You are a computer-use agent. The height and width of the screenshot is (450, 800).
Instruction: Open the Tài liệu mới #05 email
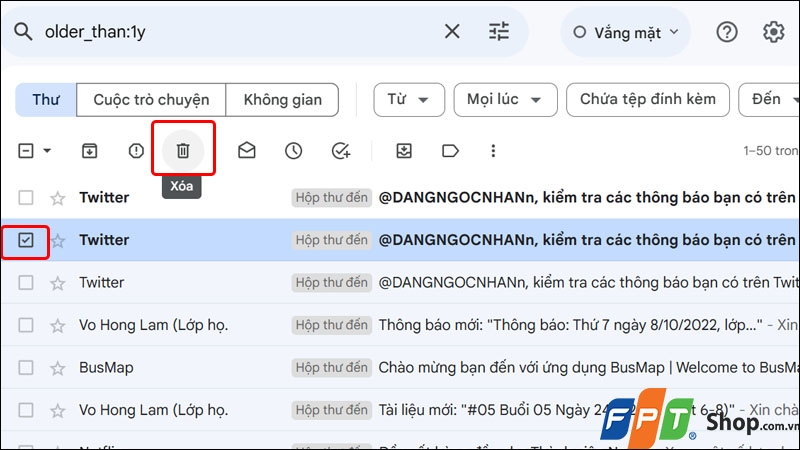point(556,410)
